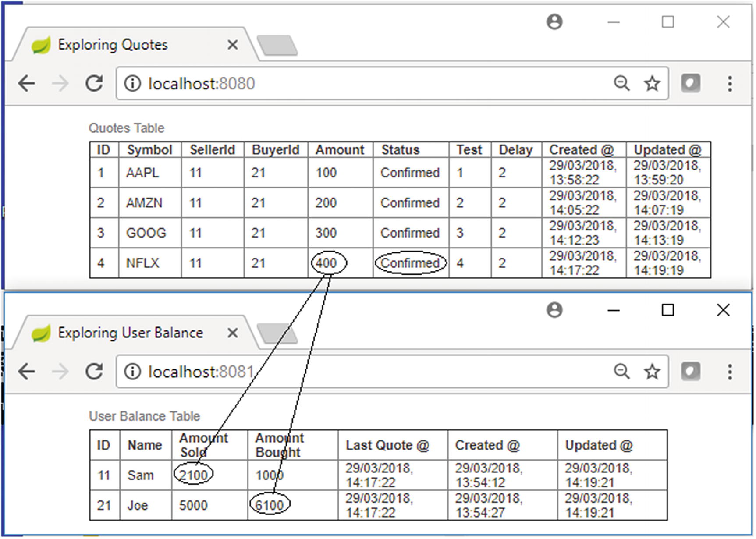Open a new tab next to Exploring Quotes
Screen dimensions: 756x539
pyautogui.click(x=277, y=45)
